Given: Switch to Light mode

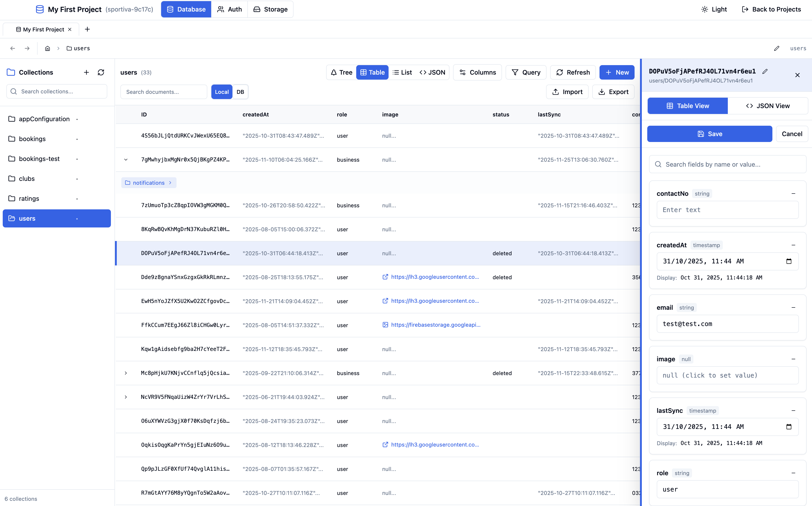Looking at the screenshot, I should (x=714, y=9).
